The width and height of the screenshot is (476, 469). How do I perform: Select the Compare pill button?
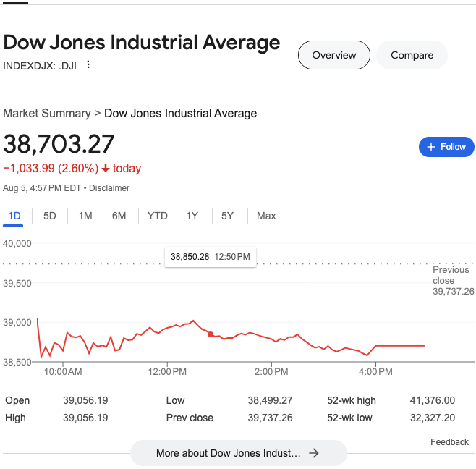[x=412, y=55]
